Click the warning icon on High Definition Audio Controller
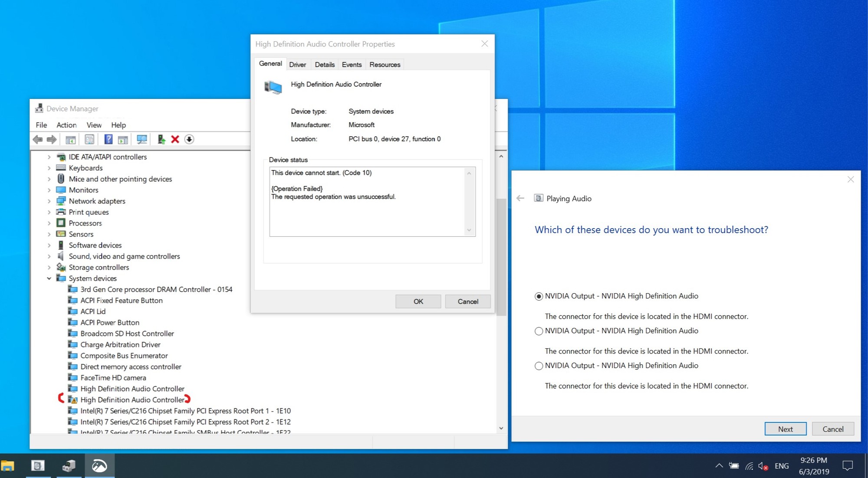The height and width of the screenshot is (478, 868). tap(73, 400)
